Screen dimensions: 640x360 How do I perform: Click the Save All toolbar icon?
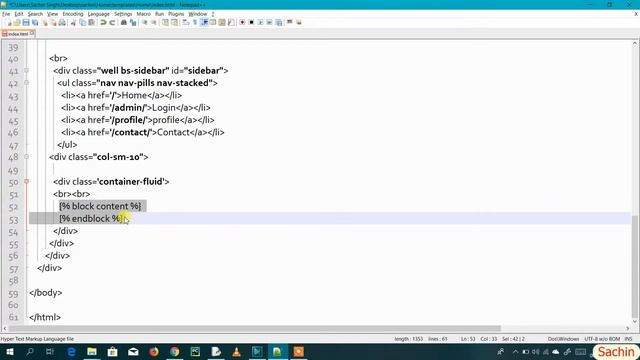35,22
